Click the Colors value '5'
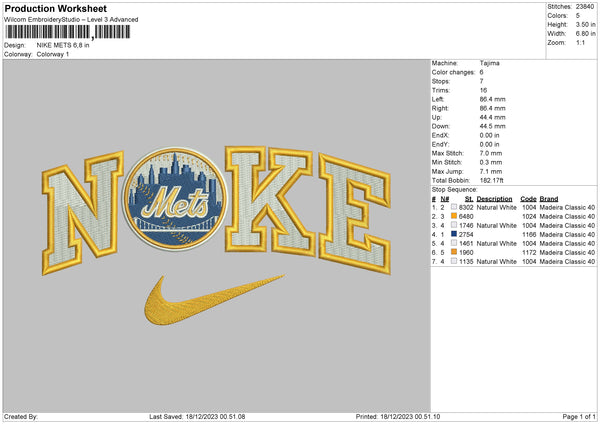 click(x=577, y=16)
